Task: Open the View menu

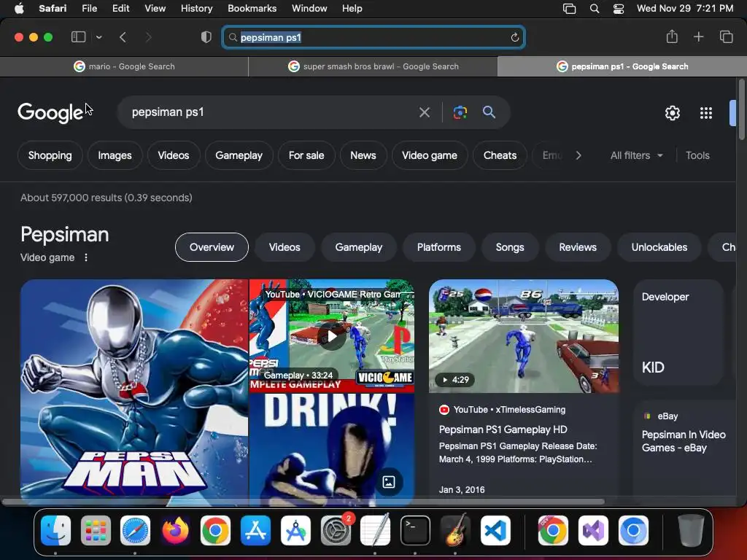Action: click(x=155, y=9)
